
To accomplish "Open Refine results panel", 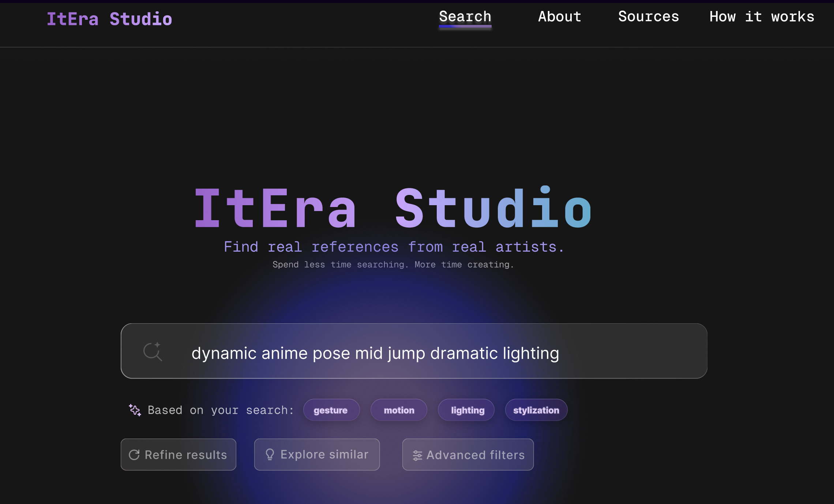I will [x=178, y=454].
